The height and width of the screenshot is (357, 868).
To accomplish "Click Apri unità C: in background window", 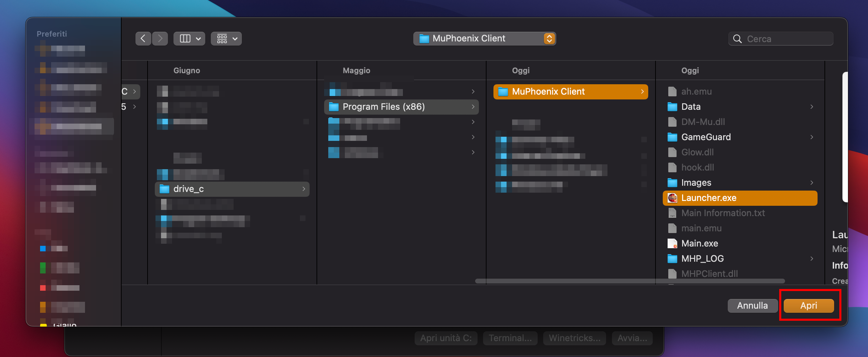I will click(446, 338).
